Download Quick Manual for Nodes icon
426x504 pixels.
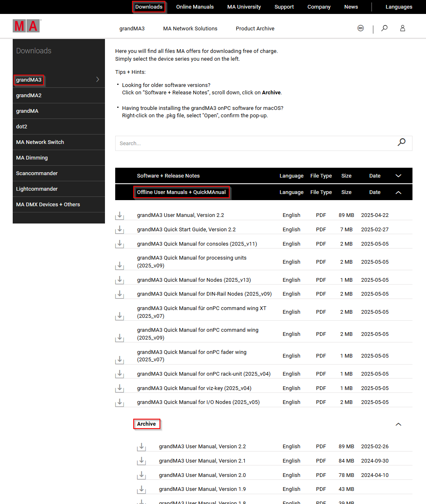(x=119, y=280)
